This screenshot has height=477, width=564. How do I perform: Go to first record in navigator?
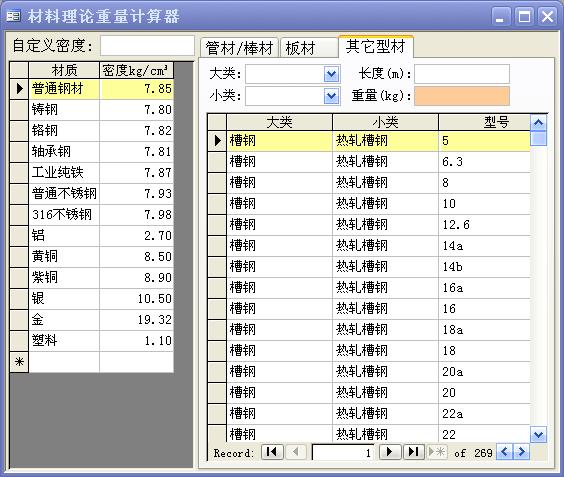click(272, 452)
